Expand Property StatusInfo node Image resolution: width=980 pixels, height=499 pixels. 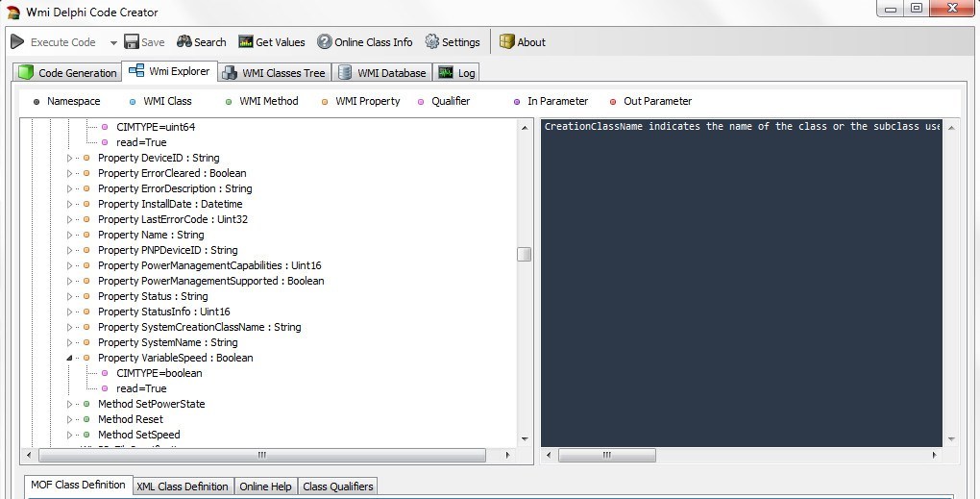[x=69, y=312]
